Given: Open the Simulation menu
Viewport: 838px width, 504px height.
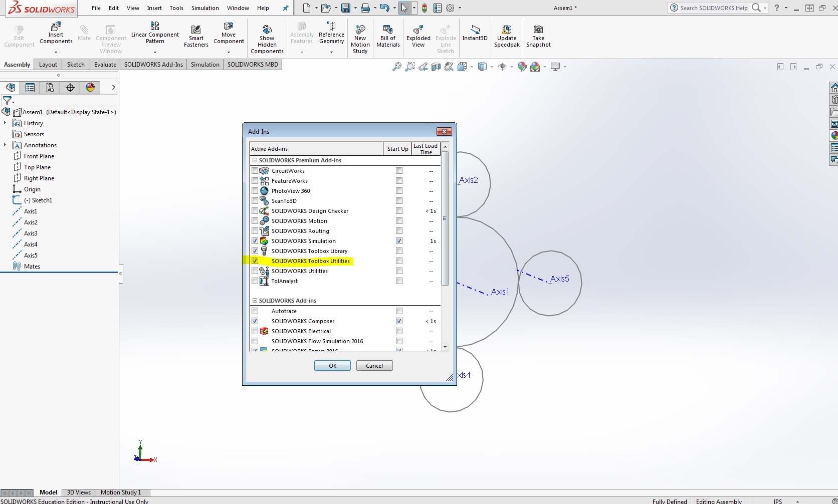Looking at the screenshot, I should tap(205, 8).
